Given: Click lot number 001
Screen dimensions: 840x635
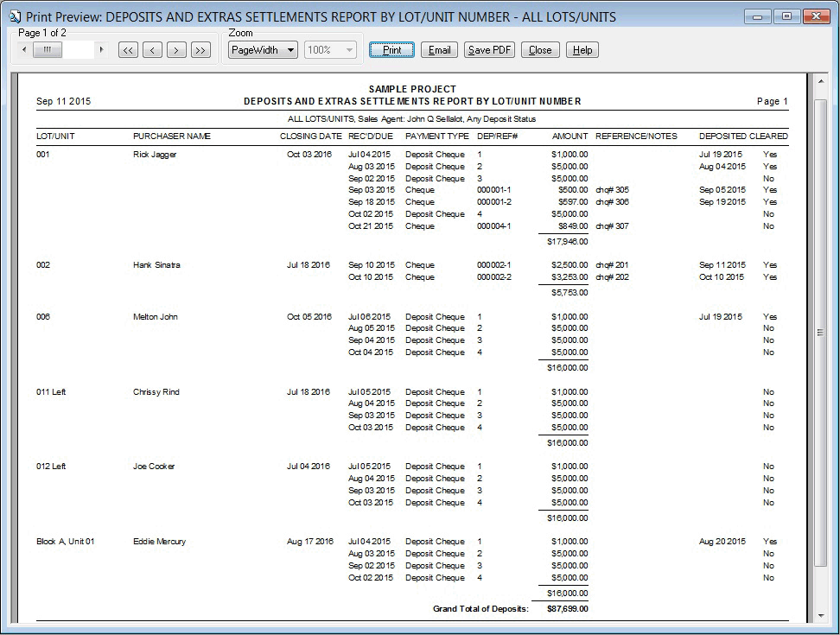Looking at the screenshot, I should (x=43, y=154).
